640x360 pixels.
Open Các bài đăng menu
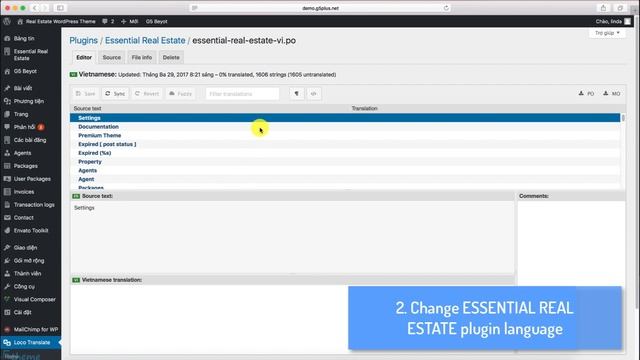click(30, 140)
